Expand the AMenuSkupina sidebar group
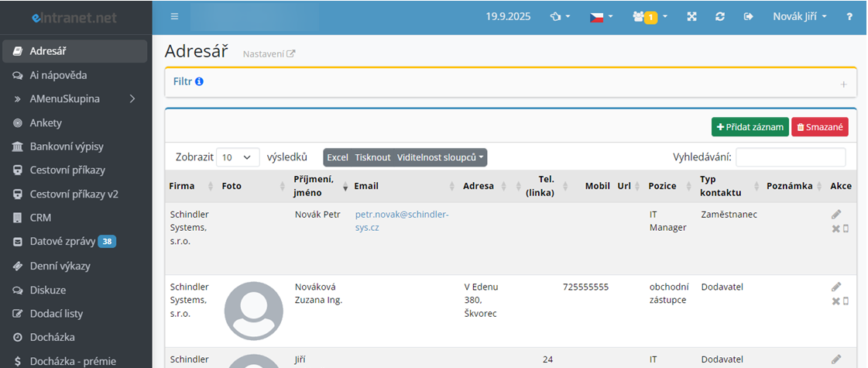 coord(75,98)
